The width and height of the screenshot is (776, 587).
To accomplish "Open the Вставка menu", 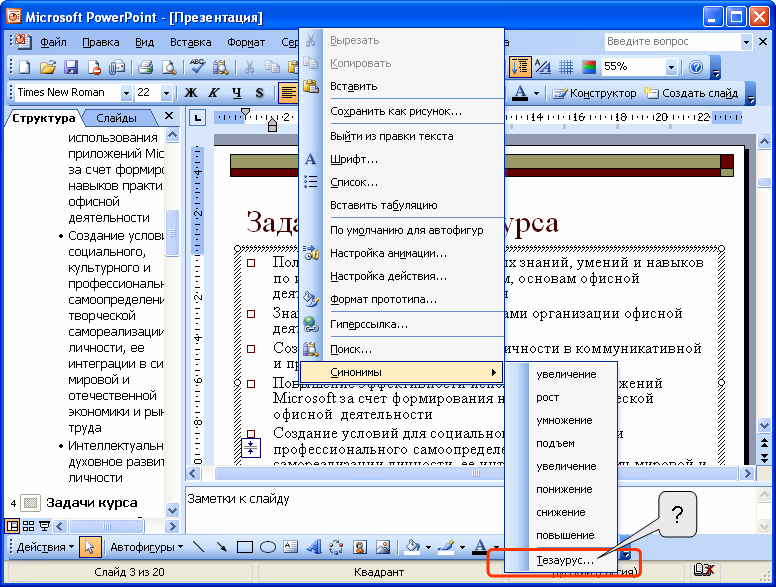I will [x=191, y=43].
